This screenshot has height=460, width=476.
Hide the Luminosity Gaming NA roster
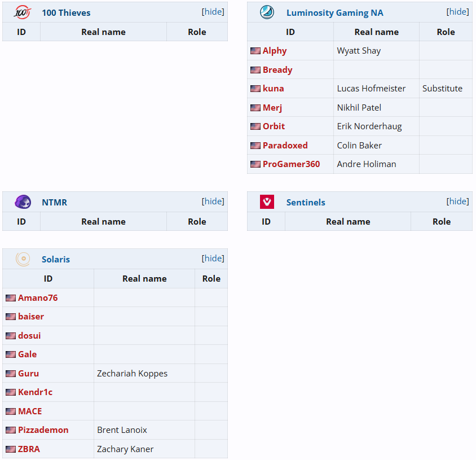(x=457, y=11)
